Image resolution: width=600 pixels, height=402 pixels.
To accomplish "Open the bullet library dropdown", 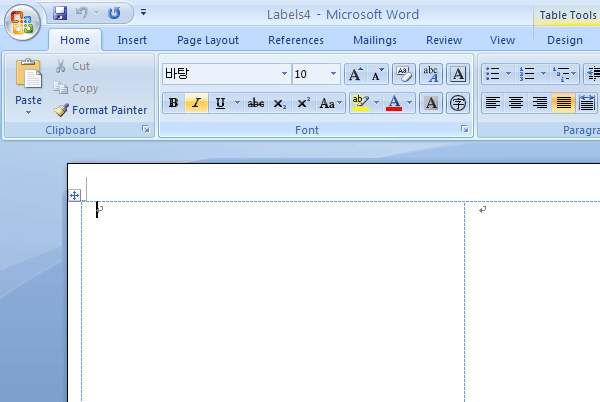I will click(508, 74).
